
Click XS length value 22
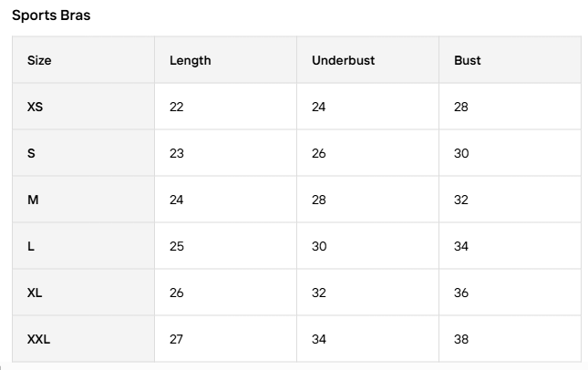tap(177, 107)
